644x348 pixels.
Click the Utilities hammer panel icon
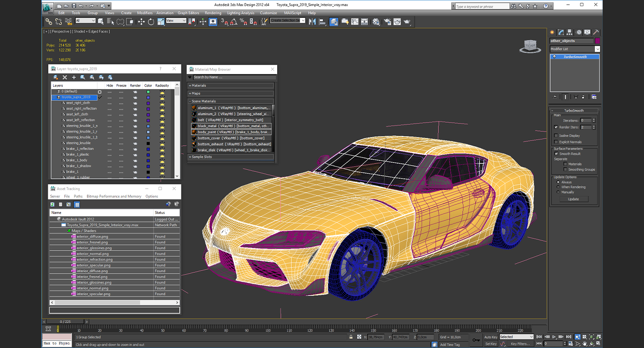coord(596,32)
